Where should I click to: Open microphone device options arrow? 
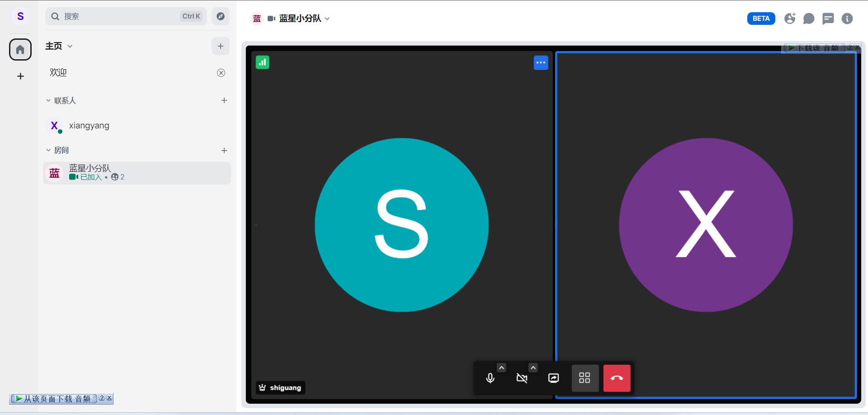tap(501, 368)
